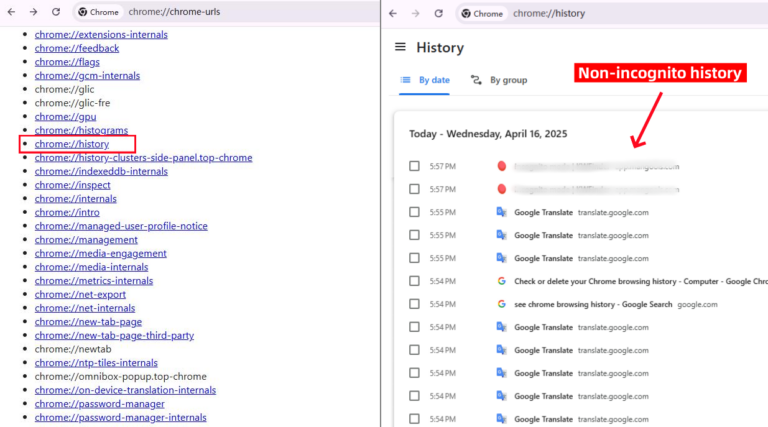Click forward arrow in chrome-urls window
Viewport: 768px width, 427px height.
click(33, 12)
